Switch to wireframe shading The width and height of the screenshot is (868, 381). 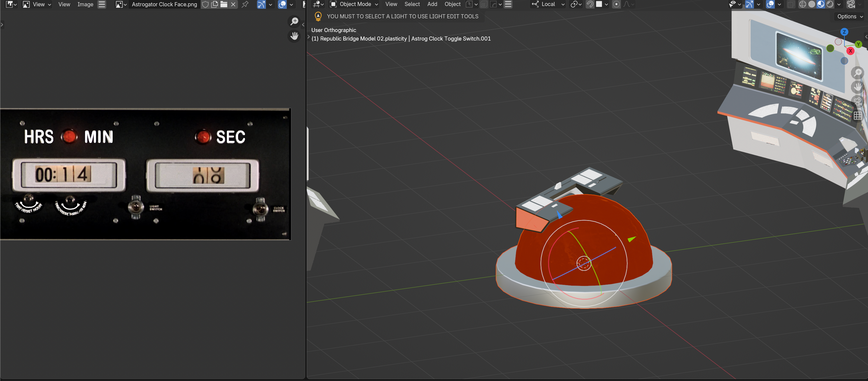tap(803, 4)
